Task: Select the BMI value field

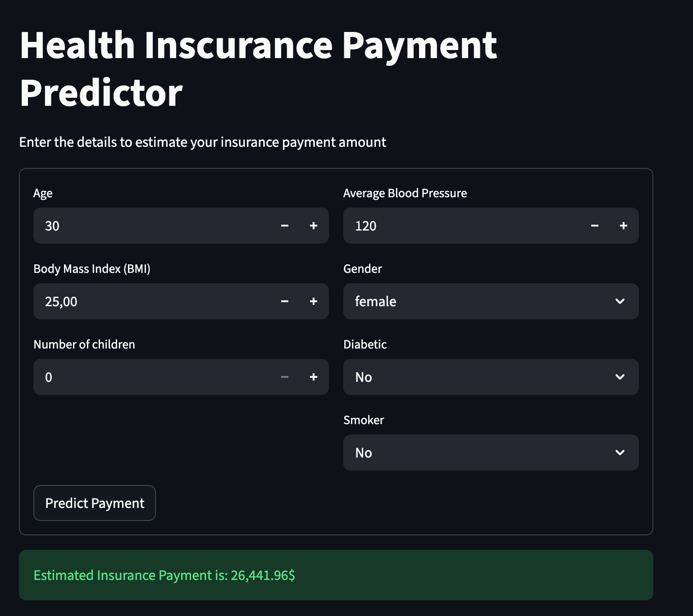Action: 135,301
